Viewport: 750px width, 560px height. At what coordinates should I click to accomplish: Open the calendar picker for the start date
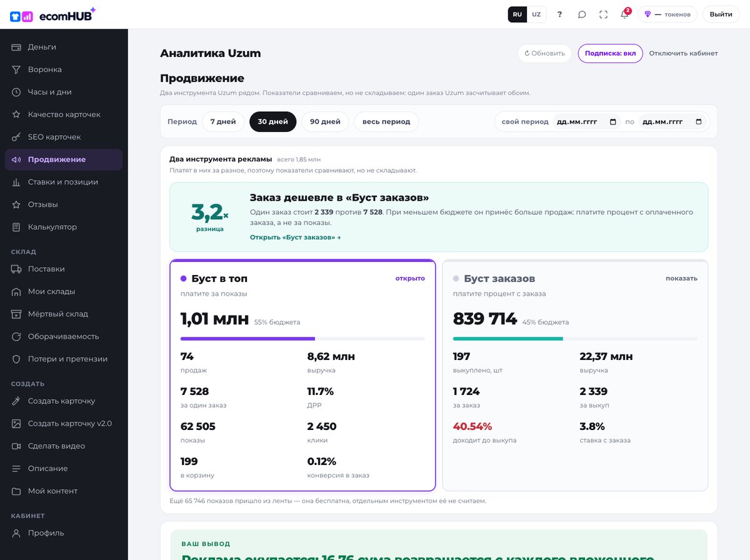(x=612, y=122)
